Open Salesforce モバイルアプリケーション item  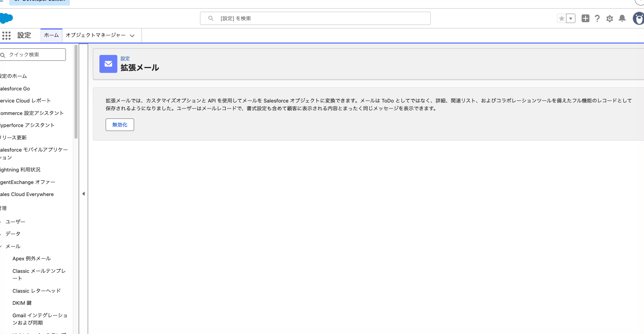click(x=34, y=154)
